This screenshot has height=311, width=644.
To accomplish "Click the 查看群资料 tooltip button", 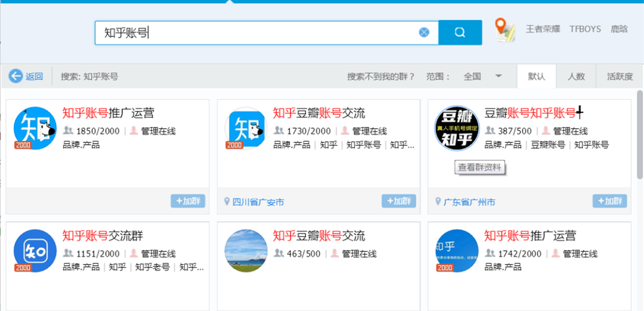I will pos(479,167).
